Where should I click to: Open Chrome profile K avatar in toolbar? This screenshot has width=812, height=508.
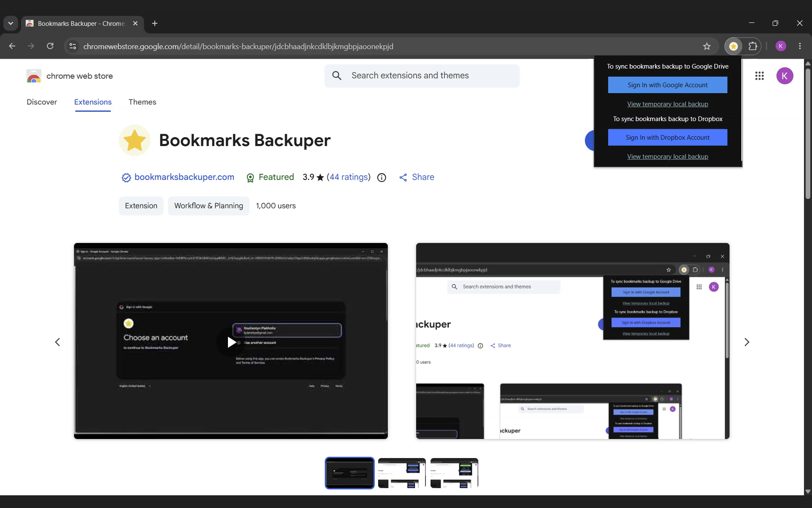781,46
